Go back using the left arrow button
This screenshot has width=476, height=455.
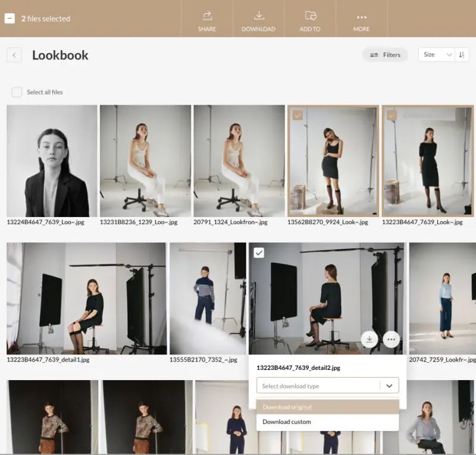(x=14, y=55)
